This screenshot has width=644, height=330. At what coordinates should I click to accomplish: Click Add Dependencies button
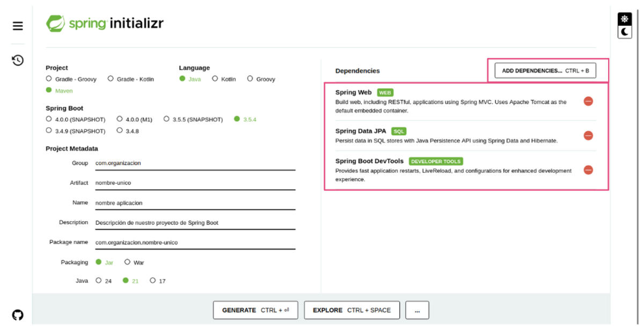(545, 71)
